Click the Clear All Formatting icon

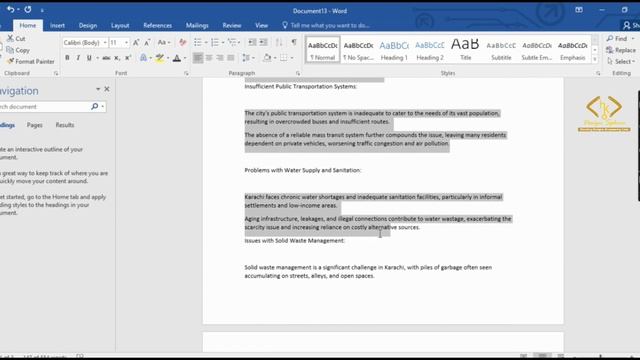[x=182, y=42]
